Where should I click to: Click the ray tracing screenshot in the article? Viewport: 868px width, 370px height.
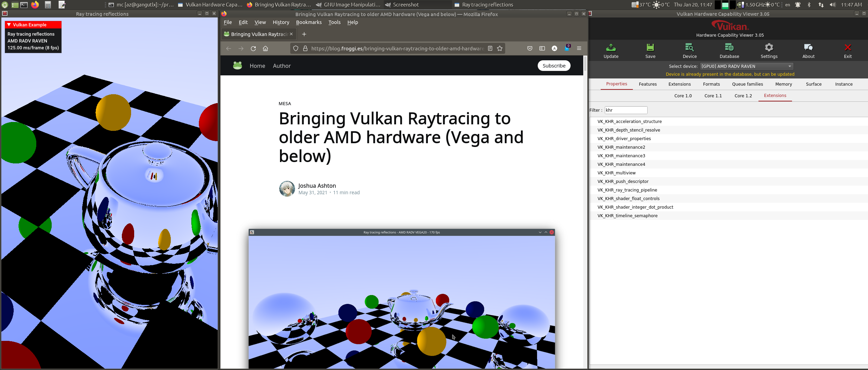[x=401, y=299]
